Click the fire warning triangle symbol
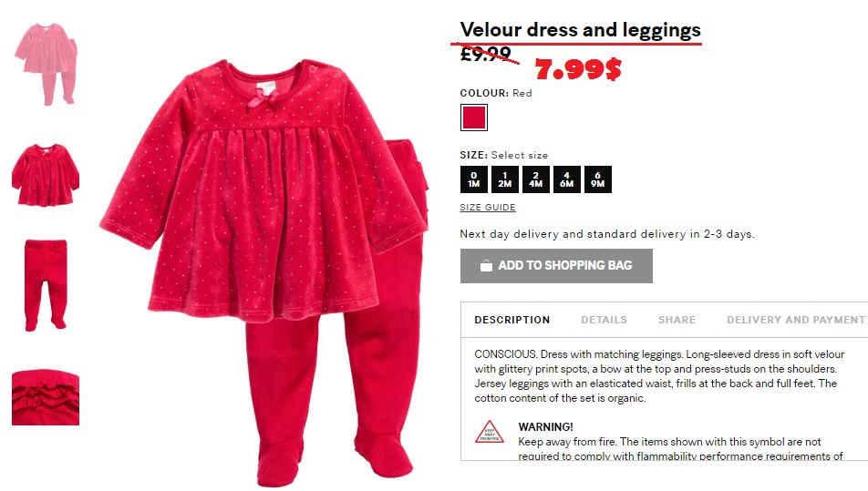 pyautogui.click(x=490, y=433)
